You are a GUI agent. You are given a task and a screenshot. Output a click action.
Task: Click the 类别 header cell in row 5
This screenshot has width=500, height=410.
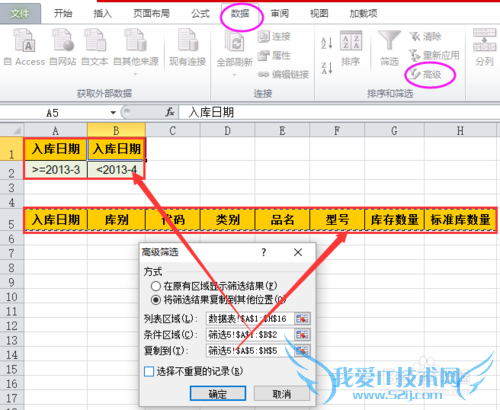[228, 220]
